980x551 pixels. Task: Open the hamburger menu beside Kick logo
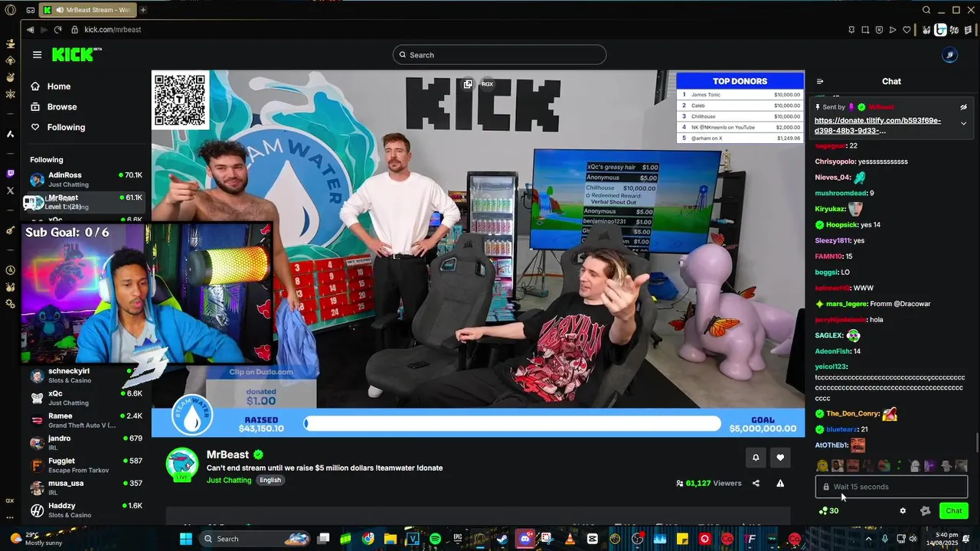[x=37, y=54]
